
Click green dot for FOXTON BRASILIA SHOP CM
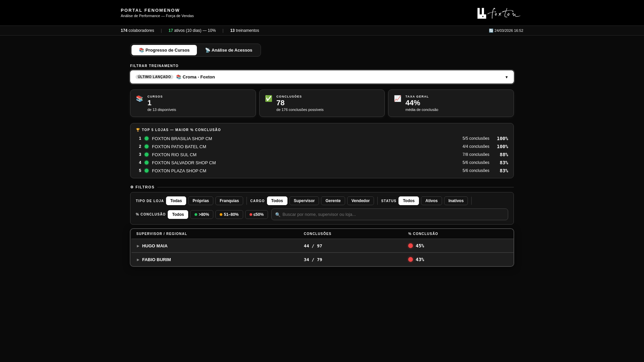(x=147, y=138)
